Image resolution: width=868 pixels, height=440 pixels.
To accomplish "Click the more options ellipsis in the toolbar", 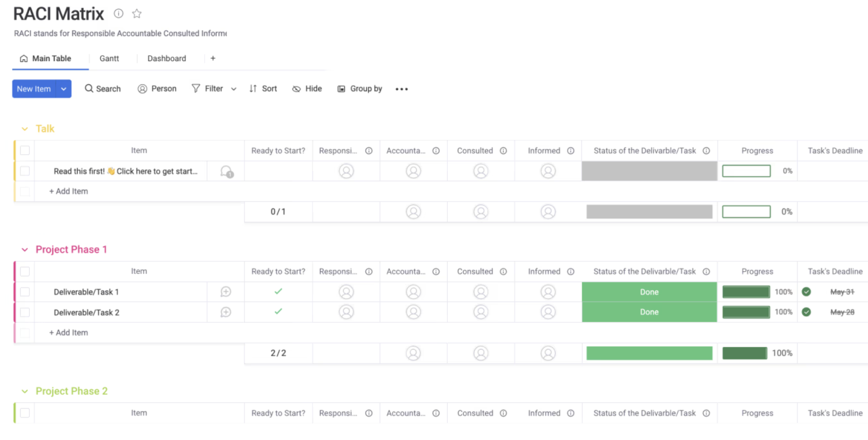I will [x=401, y=89].
